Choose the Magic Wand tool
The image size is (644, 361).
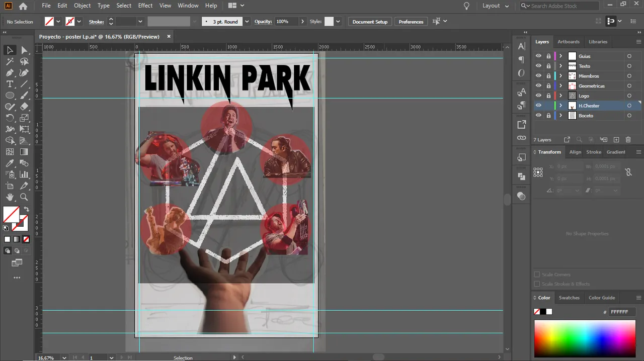coord(10,61)
